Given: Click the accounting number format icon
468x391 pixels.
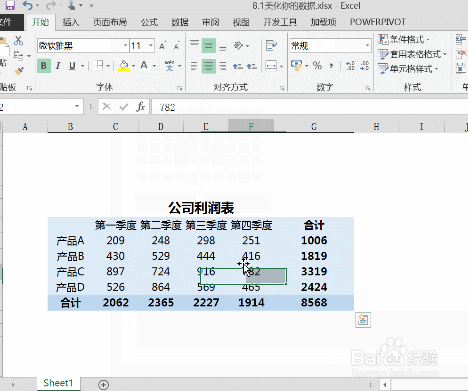Looking at the screenshot, I should (296, 65).
